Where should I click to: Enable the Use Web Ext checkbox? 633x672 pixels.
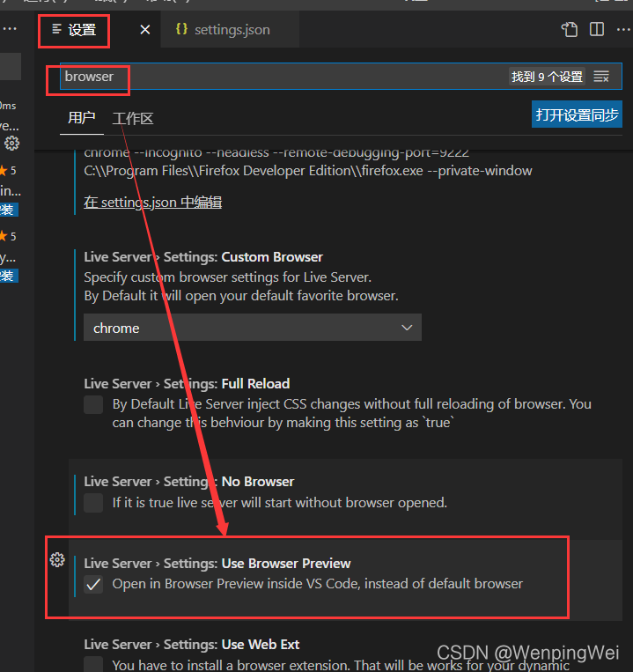pos(93,664)
